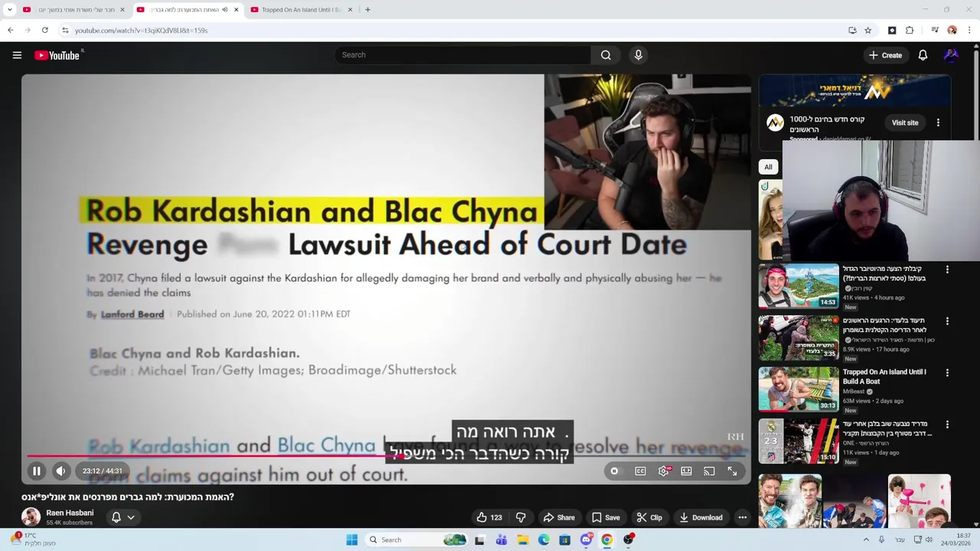Close the currently active browser tab

tap(236, 10)
